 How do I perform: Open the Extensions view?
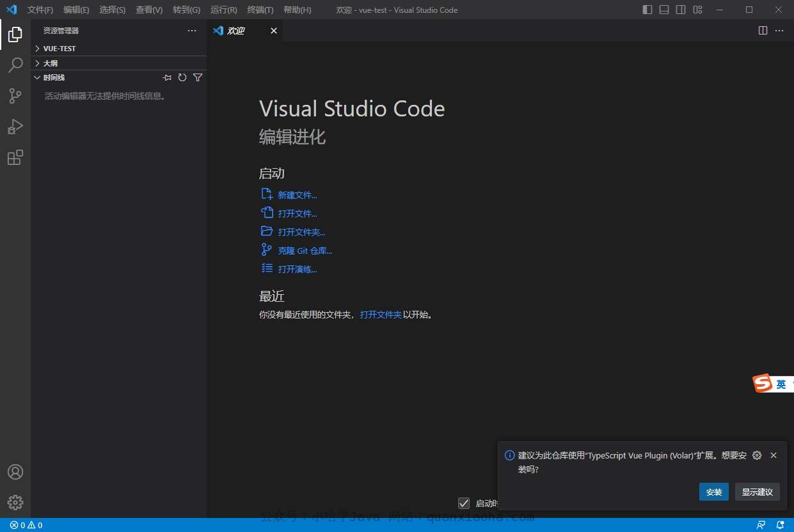15,157
